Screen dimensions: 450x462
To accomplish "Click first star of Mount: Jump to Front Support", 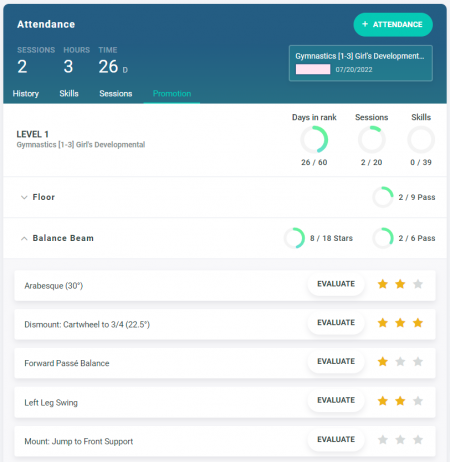I will tap(383, 440).
